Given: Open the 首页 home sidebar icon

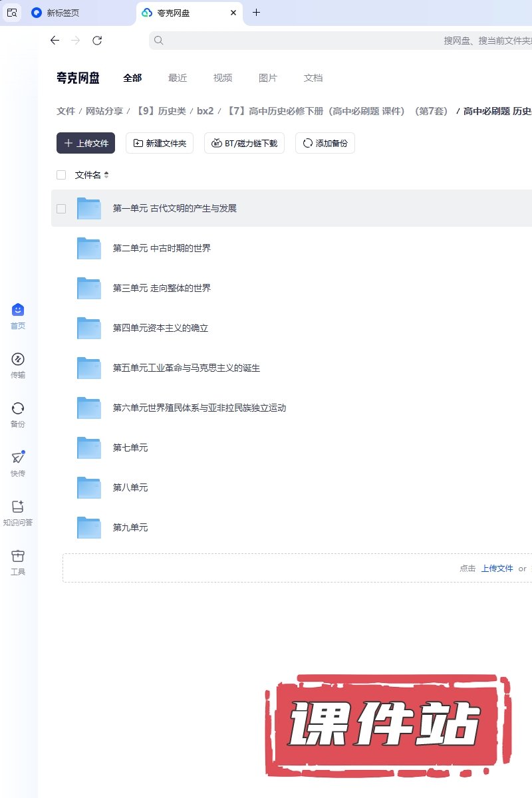Looking at the screenshot, I should [x=18, y=310].
